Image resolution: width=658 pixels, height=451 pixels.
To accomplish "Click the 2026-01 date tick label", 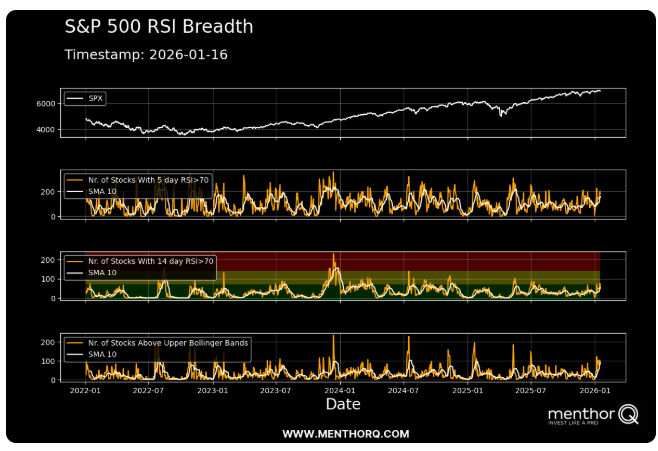I will pos(596,390).
